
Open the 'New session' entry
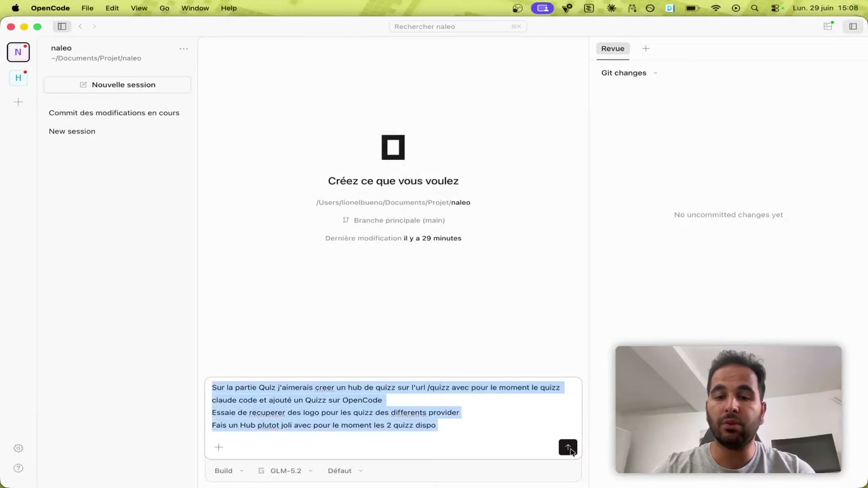tap(72, 131)
